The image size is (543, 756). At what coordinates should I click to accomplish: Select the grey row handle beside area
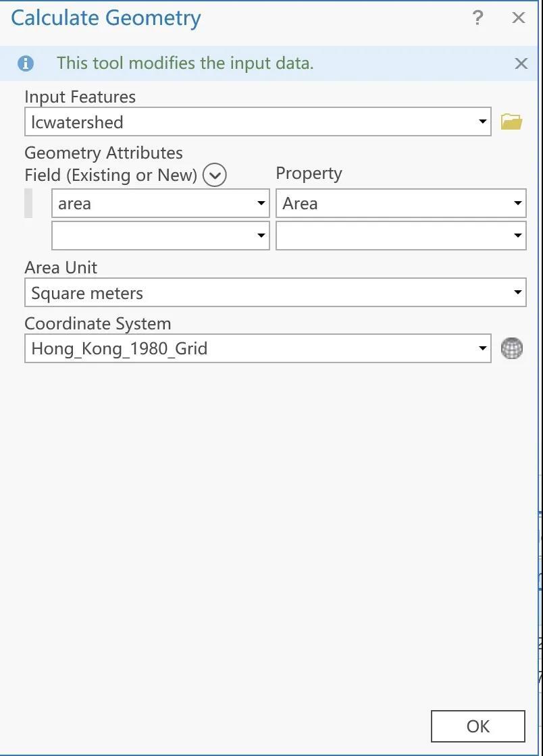click(x=28, y=204)
